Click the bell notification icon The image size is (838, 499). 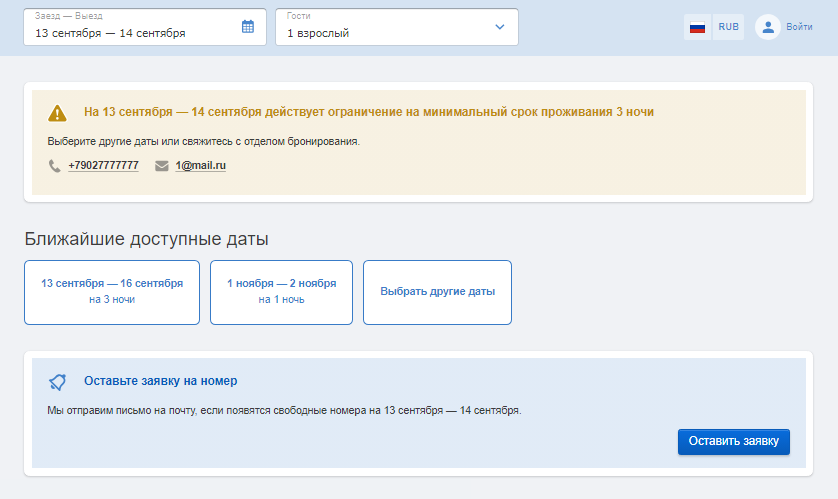click(57, 381)
